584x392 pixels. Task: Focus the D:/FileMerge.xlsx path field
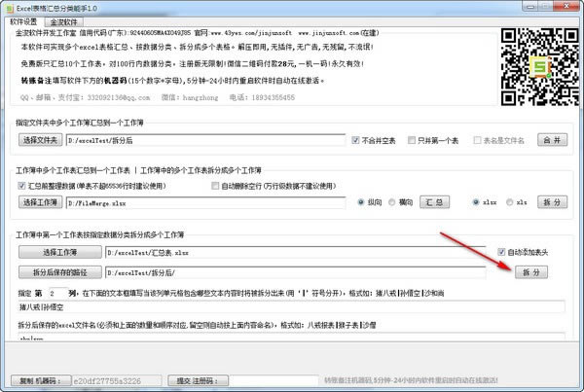(x=205, y=203)
